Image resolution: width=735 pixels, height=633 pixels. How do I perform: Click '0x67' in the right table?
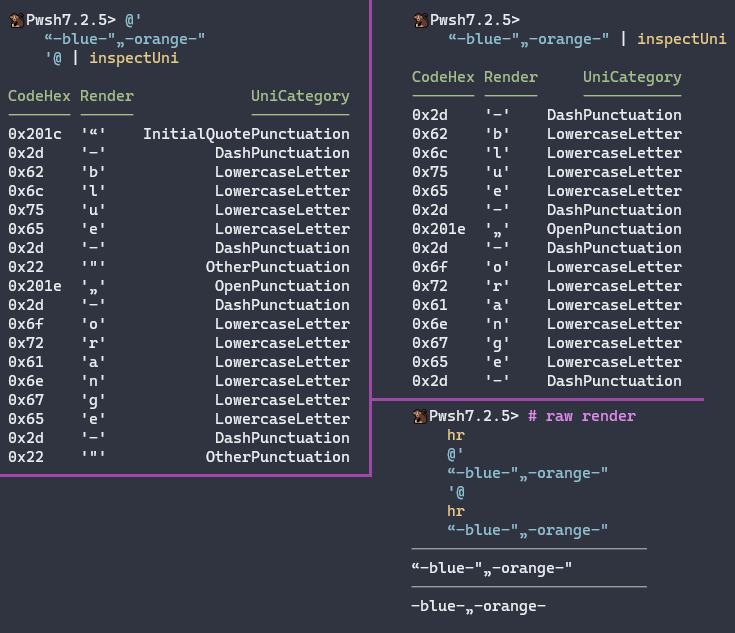coord(430,343)
